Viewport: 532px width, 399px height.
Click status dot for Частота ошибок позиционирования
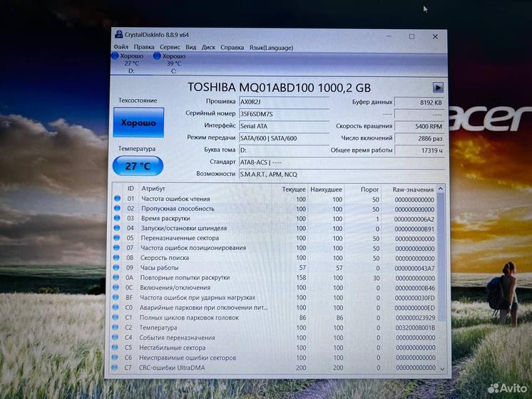[117, 247]
